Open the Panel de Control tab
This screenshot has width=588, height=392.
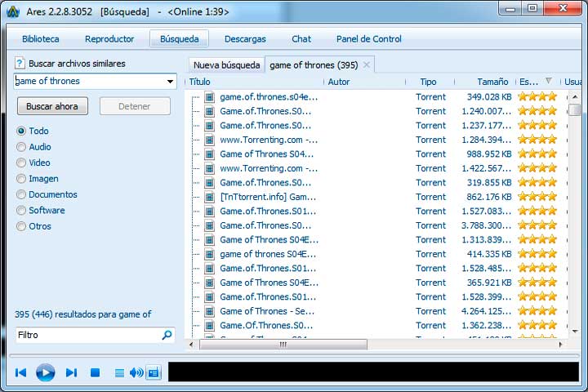coord(368,39)
